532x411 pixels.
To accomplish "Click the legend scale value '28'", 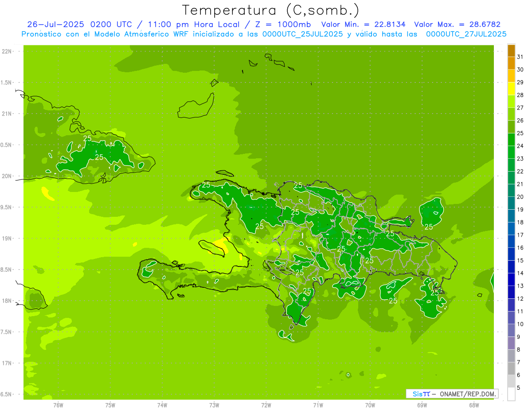I will (x=520, y=95).
